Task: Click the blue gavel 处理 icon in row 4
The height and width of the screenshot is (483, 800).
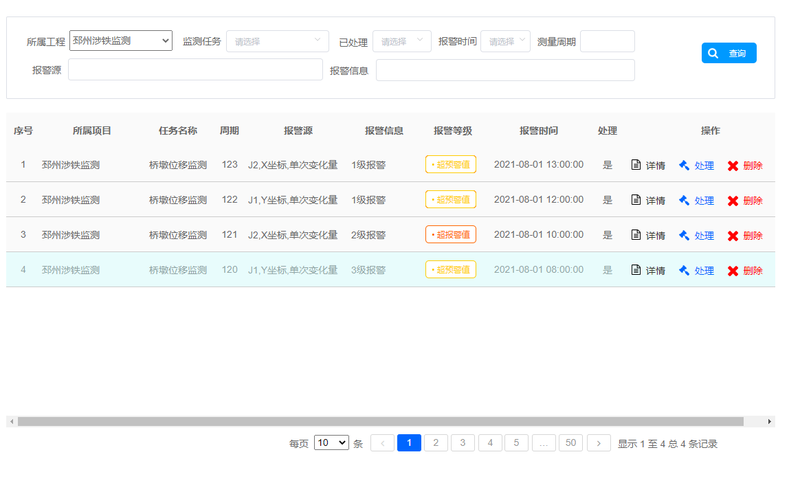Action: (684, 270)
